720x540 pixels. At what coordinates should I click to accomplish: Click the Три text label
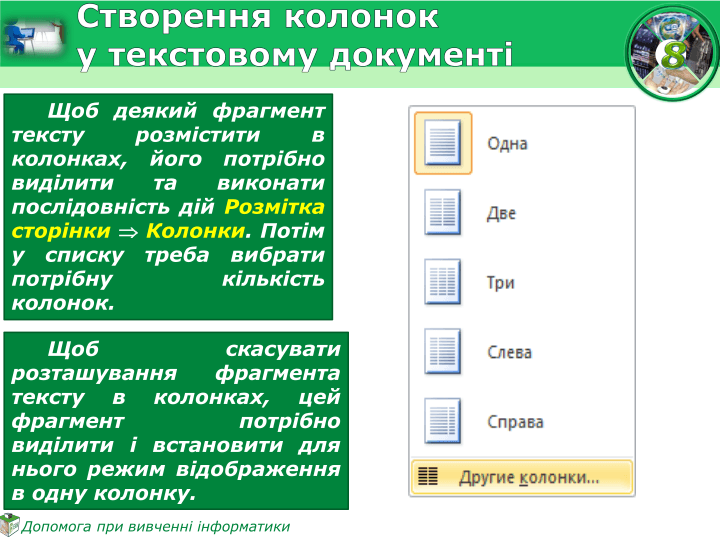click(500, 283)
